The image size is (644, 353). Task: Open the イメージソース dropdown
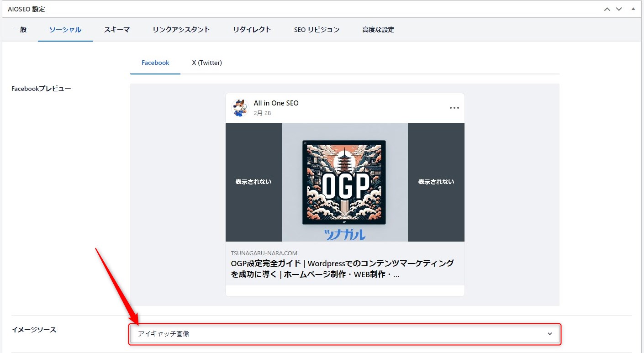344,334
